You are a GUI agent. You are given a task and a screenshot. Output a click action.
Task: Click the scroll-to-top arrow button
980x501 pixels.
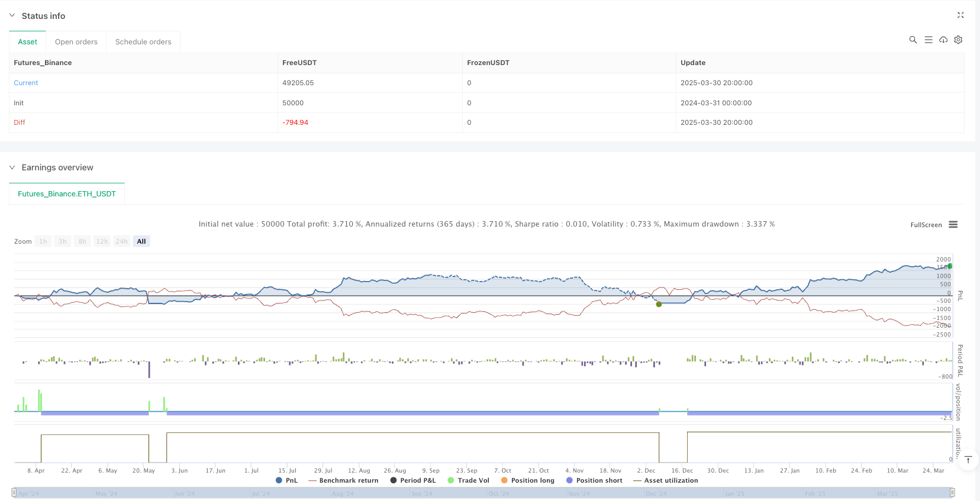tap(968, 460)
